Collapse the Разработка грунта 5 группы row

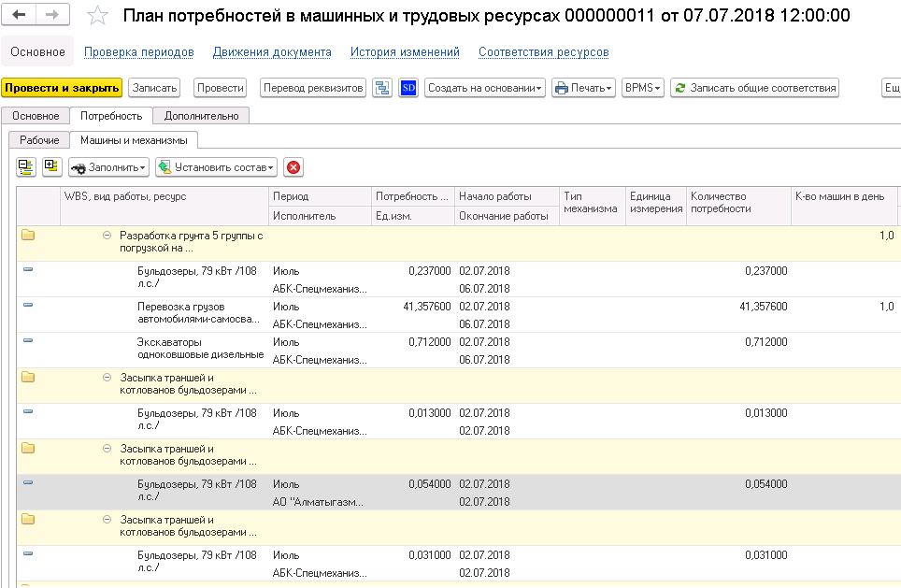pyautogui.click(x=107, y=236)
